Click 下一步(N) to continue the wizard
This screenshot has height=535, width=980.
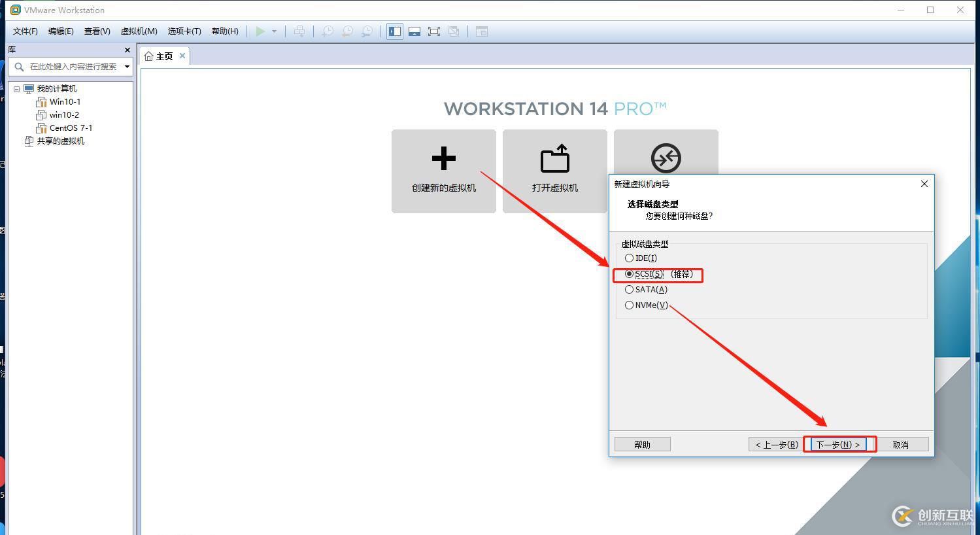click(x=838, y=445)
